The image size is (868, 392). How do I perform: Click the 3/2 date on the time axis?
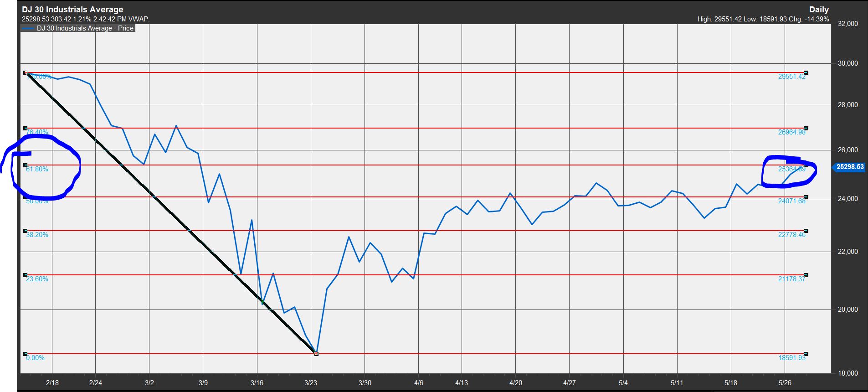[149, 383]
